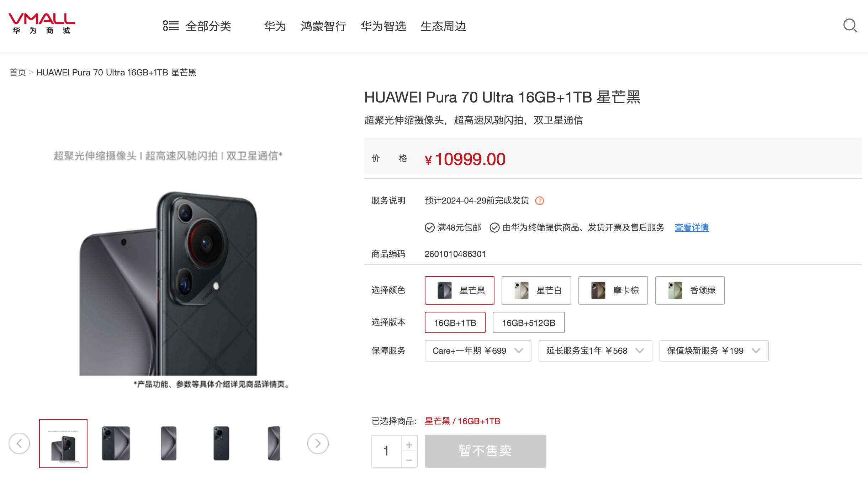Expand the 延长服务宝1年 ￥568 dropdown
868x479 pixels.
point(596,351)
